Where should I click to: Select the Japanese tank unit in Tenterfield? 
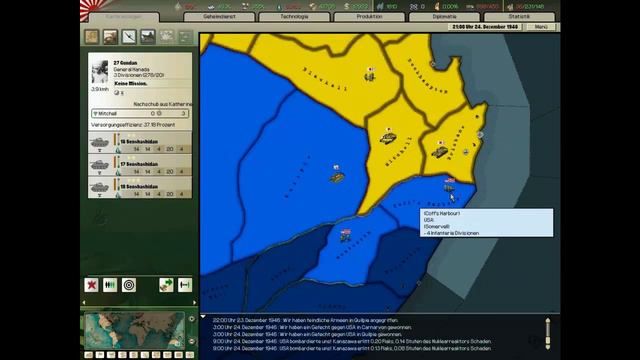[388, 136]
